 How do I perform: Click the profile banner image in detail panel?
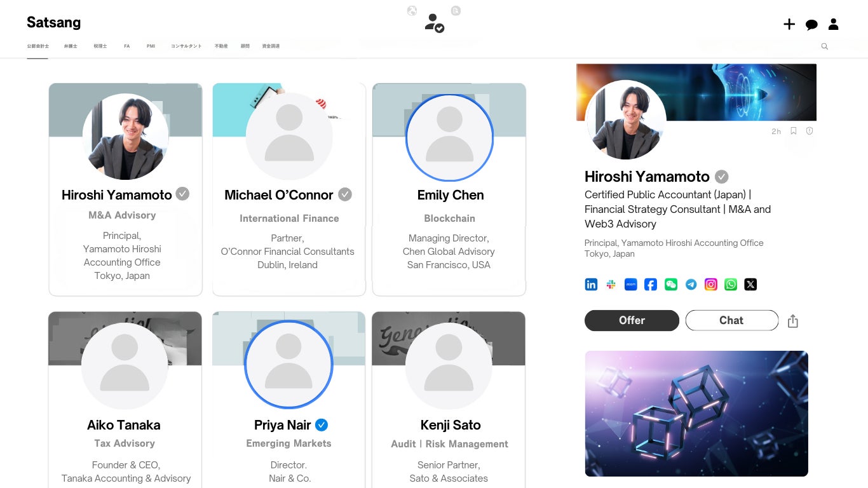696,92
